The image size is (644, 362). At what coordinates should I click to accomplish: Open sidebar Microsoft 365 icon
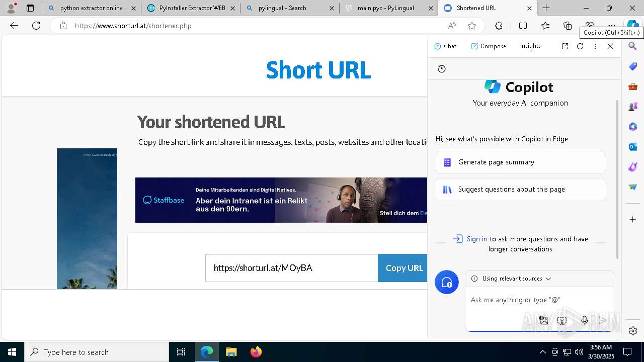click(633, 127)
